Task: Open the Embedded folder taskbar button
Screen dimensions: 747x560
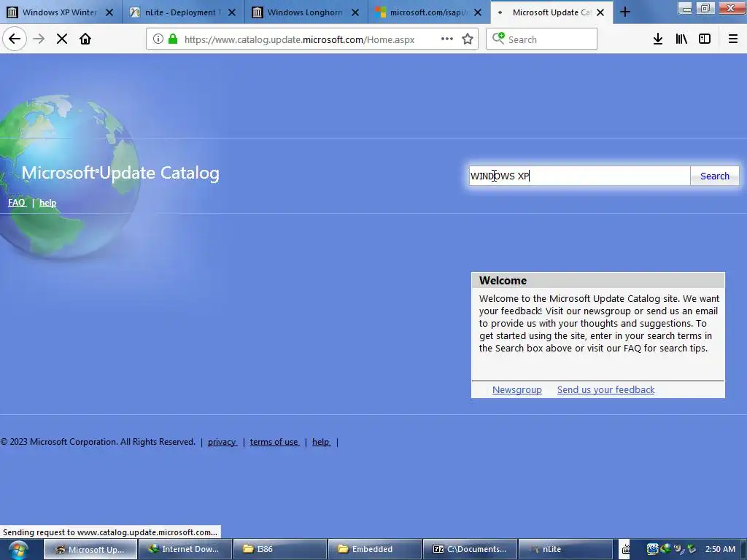Action: pos(374,550)
